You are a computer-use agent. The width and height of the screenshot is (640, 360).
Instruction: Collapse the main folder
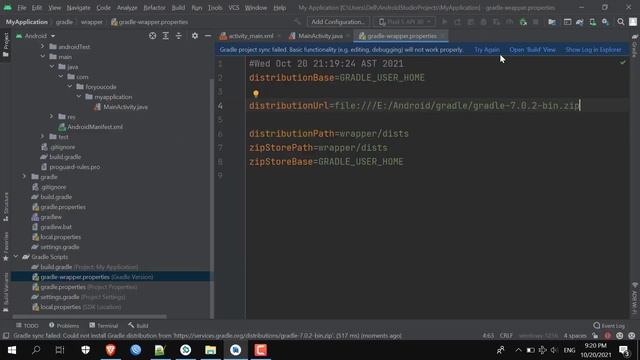[x=43, y=56]
